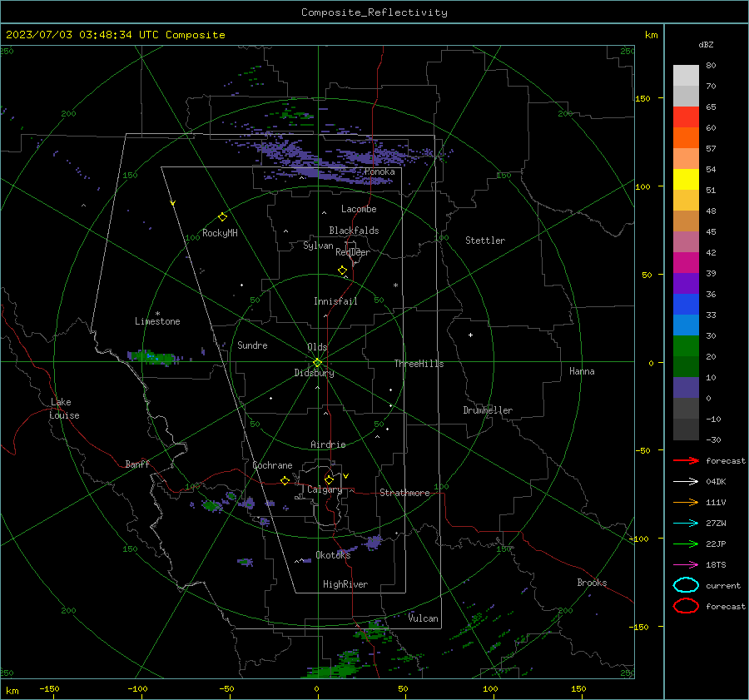Click the cyan 27ZW arrow icon

click(686, 524)
